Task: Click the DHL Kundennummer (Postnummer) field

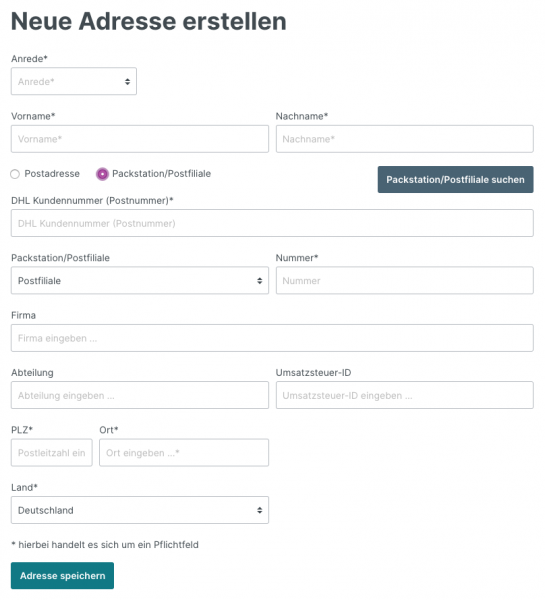Action: 272,223
